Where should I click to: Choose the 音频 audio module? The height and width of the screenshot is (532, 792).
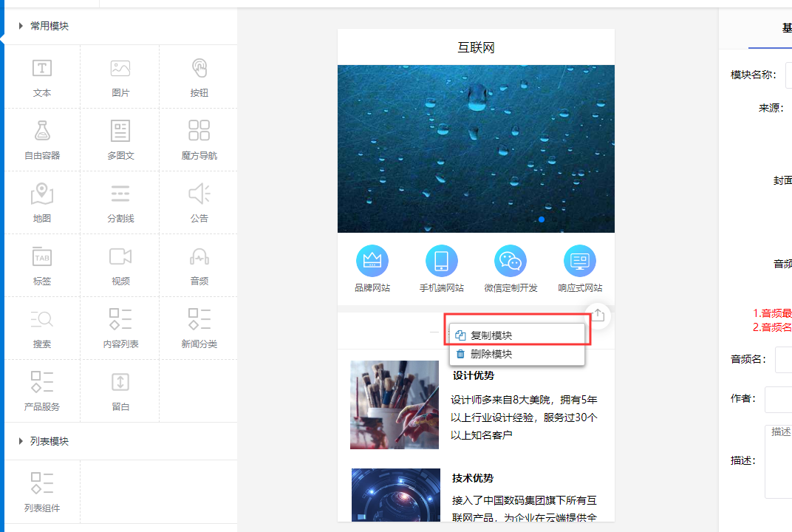pyautogui.click(x=199, y=257)
